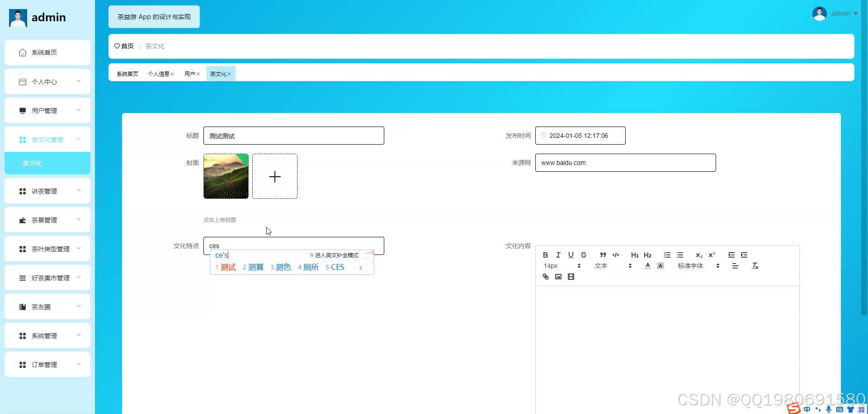The width and height of the screenshot is (868, 414).
Task: Click the 来源网 input field
Action: (x=626, y=163)
